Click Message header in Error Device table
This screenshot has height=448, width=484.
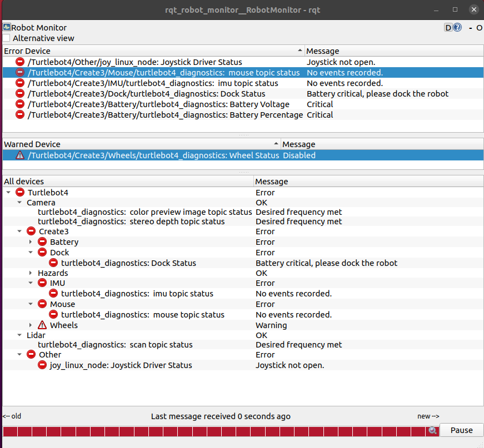(394, 51)
